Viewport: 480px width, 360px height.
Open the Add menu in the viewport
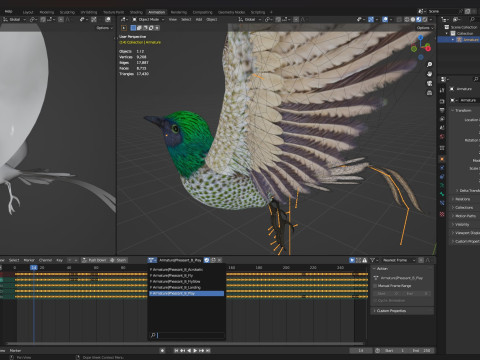point(199,20)
